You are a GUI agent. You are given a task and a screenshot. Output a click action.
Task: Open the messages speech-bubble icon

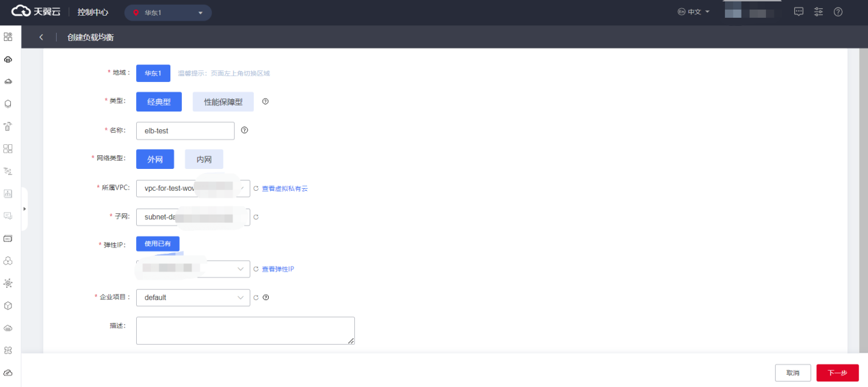(x=798, y=12)
